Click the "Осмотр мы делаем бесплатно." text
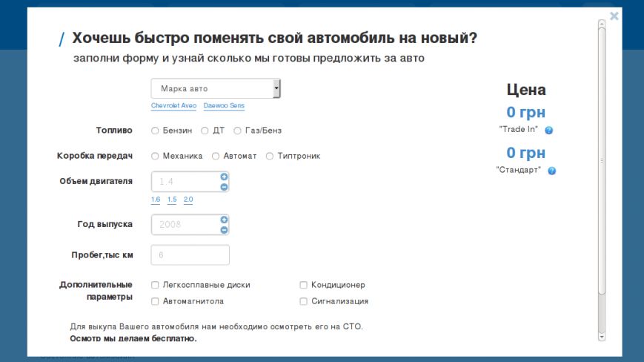Viewport: 644px width, 362px height. [133, 338]
